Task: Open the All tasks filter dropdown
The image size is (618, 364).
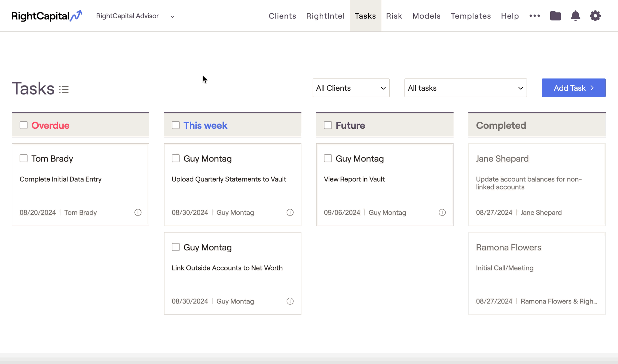Action: tap(466, 88)
